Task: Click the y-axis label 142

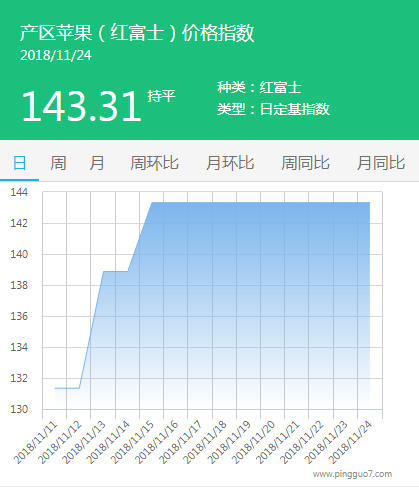Action: click(x=19, y=223)
